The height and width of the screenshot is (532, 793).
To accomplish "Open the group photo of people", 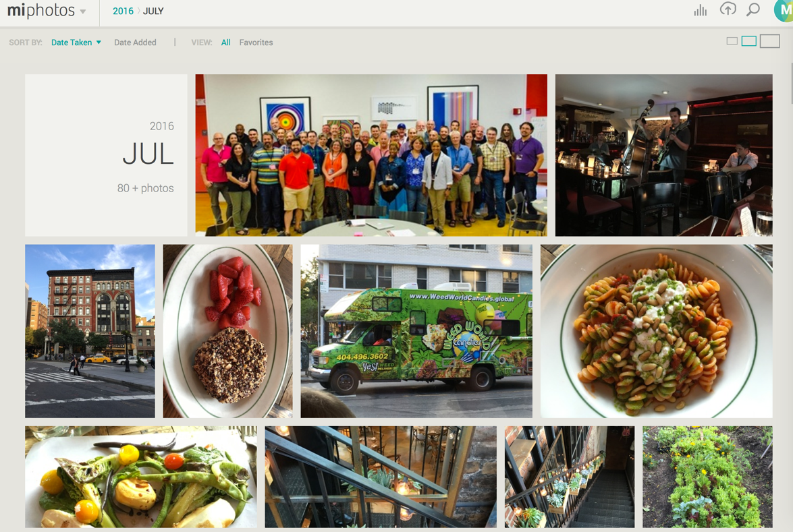I will coord(371,155).
